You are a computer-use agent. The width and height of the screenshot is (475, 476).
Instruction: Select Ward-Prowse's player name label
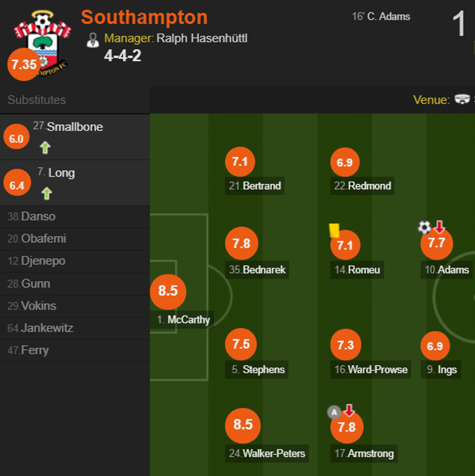pyautogui.click(x=377, y=369)
